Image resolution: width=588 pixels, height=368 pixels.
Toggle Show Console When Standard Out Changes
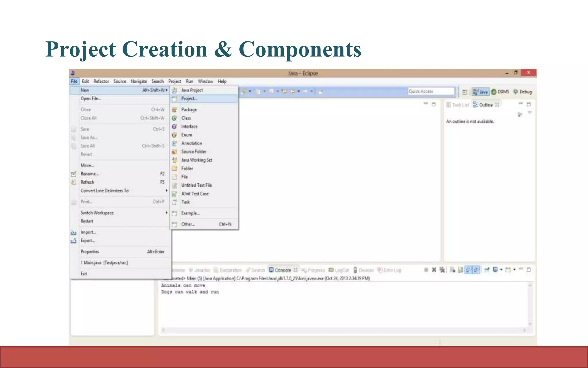pos(469,270)
